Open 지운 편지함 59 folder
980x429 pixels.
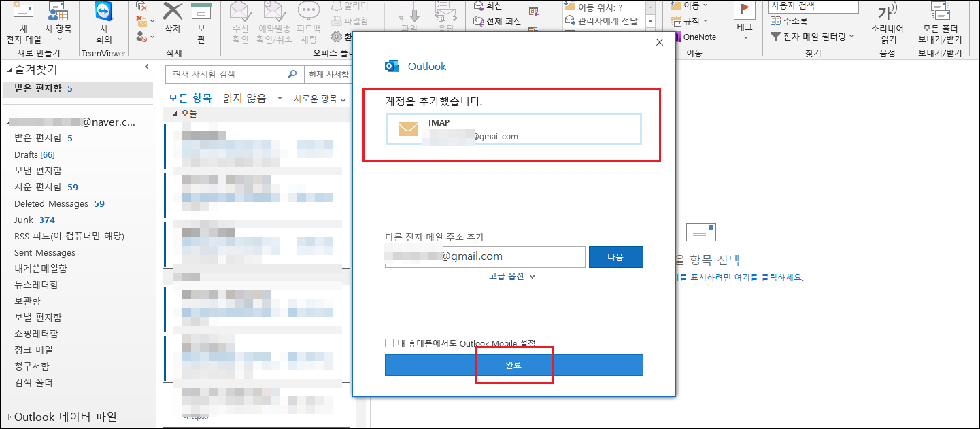tap(46, 187)
